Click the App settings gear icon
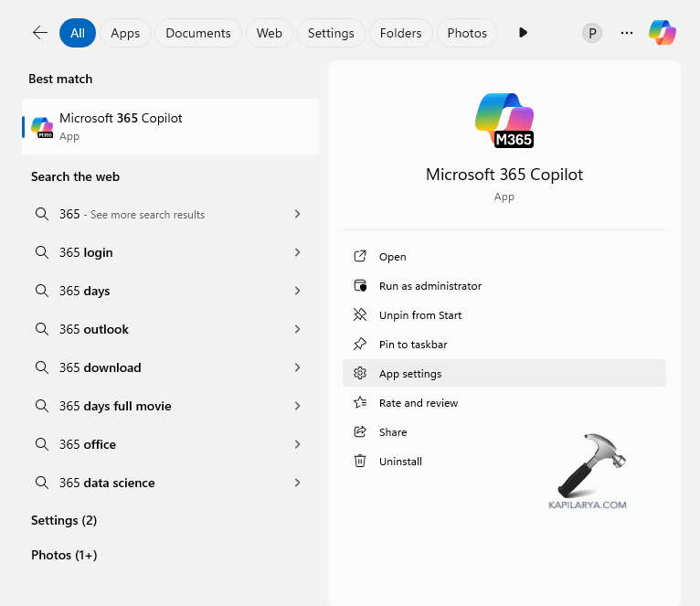 [360, 374]
